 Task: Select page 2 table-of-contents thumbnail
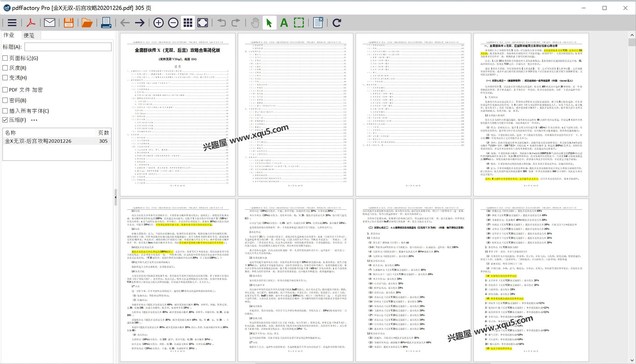point(295,115)
